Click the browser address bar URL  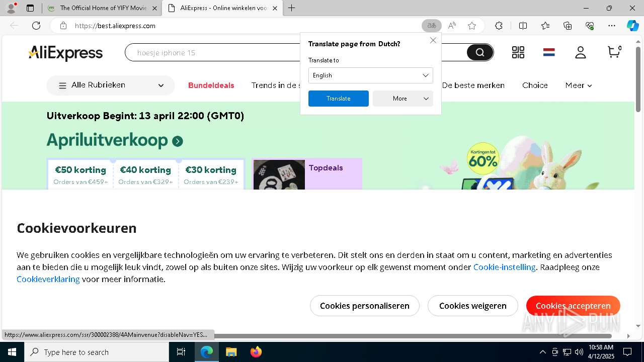115,26
